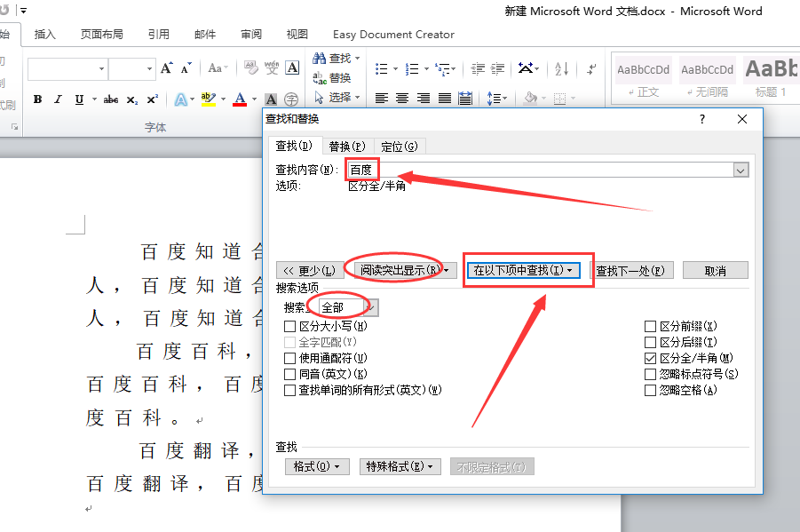The height and width of the screenshot is (532, 800).
Task: Increase font size with Grow Font
Action: (167, 67)
